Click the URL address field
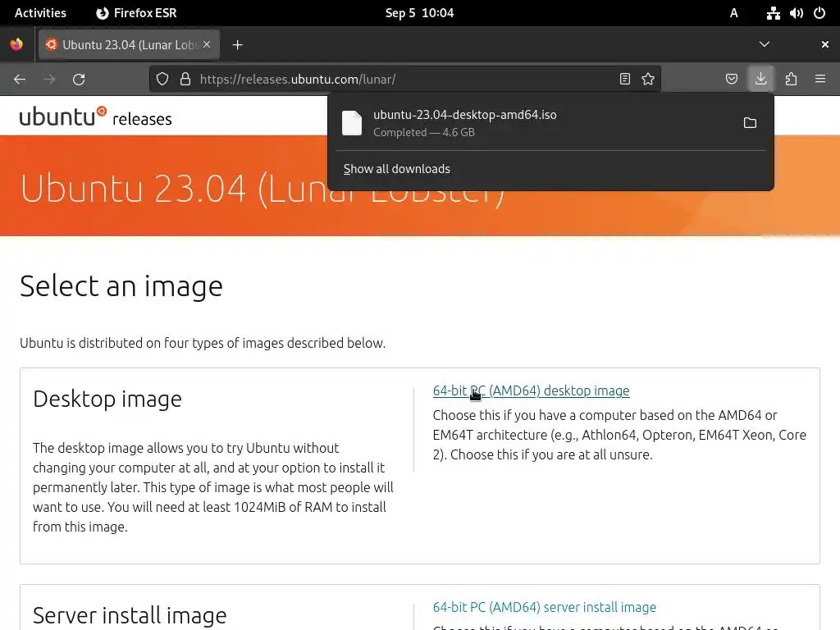The height and width of the screenshot is (630, 840). (404, 80)
